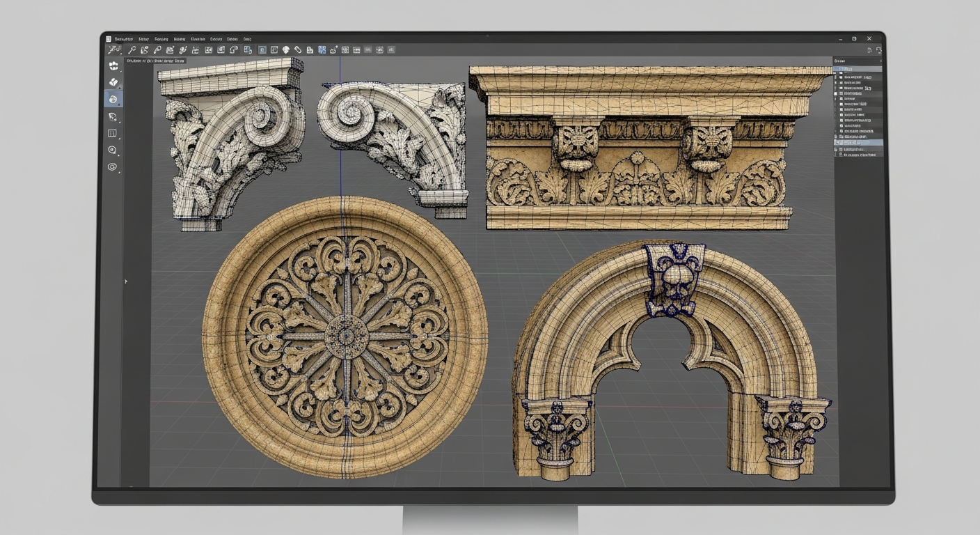Click the bottom ring-shaped tool in left sidebar

coord(112,166)
